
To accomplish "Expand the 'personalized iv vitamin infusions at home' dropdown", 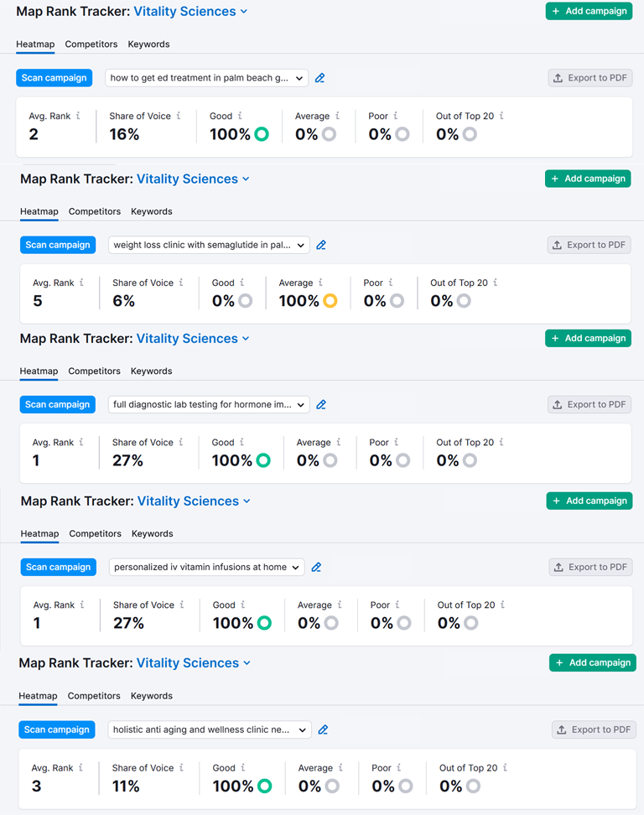I will coord(206,567).
